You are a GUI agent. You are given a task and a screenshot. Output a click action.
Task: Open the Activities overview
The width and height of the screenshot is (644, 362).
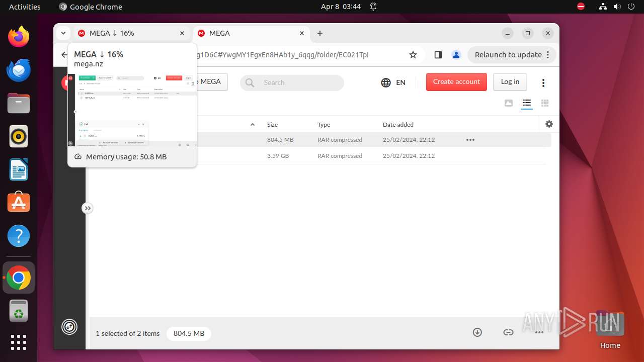(25, 7)
